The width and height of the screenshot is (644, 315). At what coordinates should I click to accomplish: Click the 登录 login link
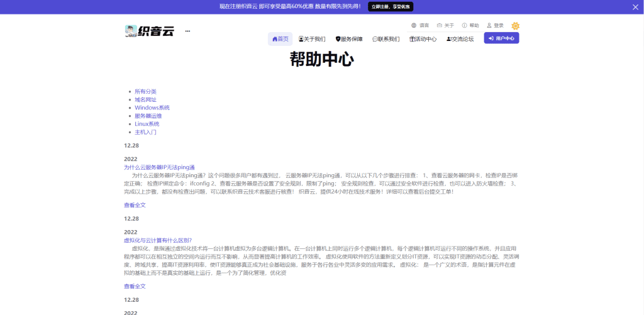pyautogui.click(x=495, y=26)
